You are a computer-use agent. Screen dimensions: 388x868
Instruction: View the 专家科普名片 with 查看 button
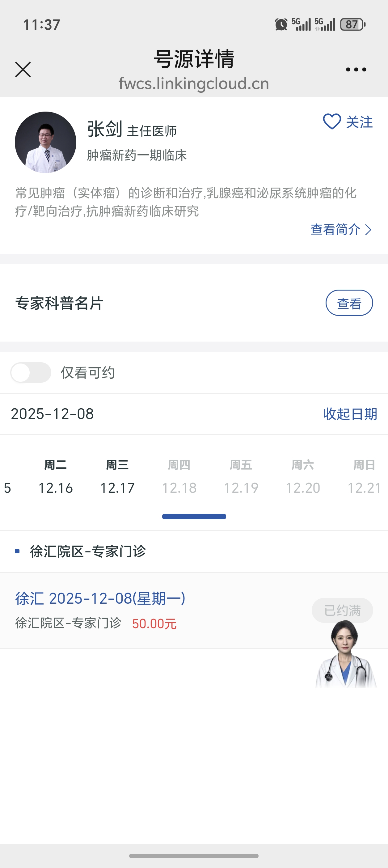349,303
